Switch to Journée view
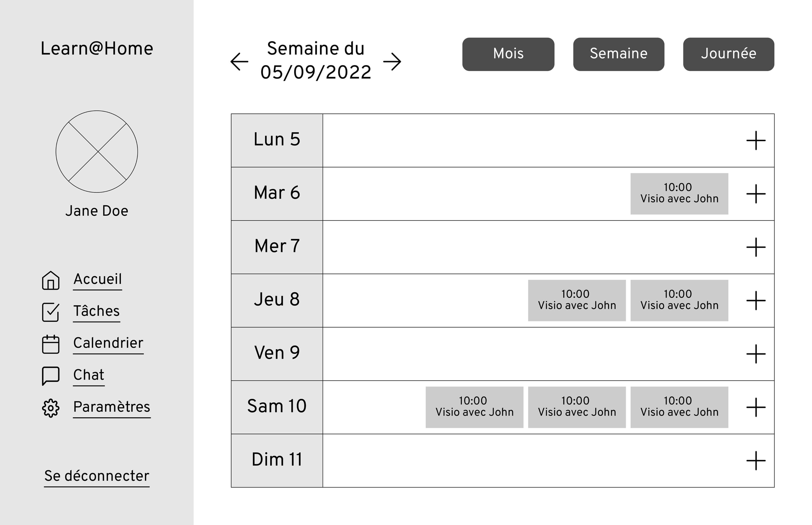 pyautogui.click(x=728, y=54)
